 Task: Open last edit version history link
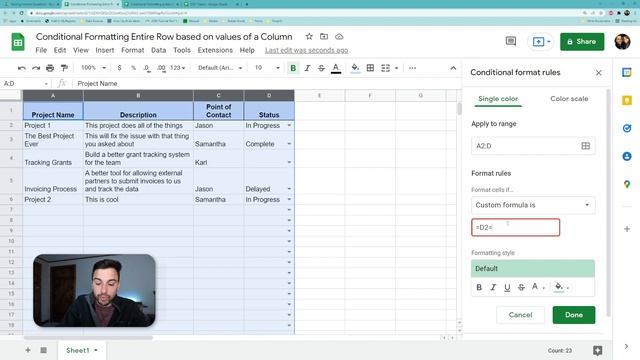307,50
